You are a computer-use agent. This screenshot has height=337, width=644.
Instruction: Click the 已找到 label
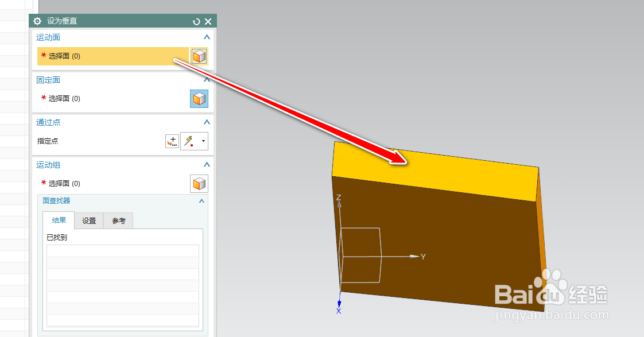tap(57, 238)
